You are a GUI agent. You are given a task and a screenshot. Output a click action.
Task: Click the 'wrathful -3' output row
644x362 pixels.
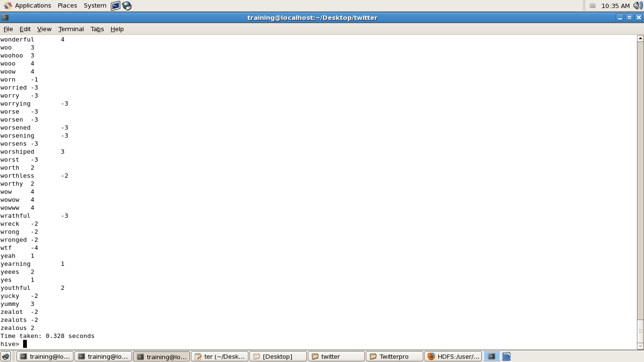[x=34, y=216]
